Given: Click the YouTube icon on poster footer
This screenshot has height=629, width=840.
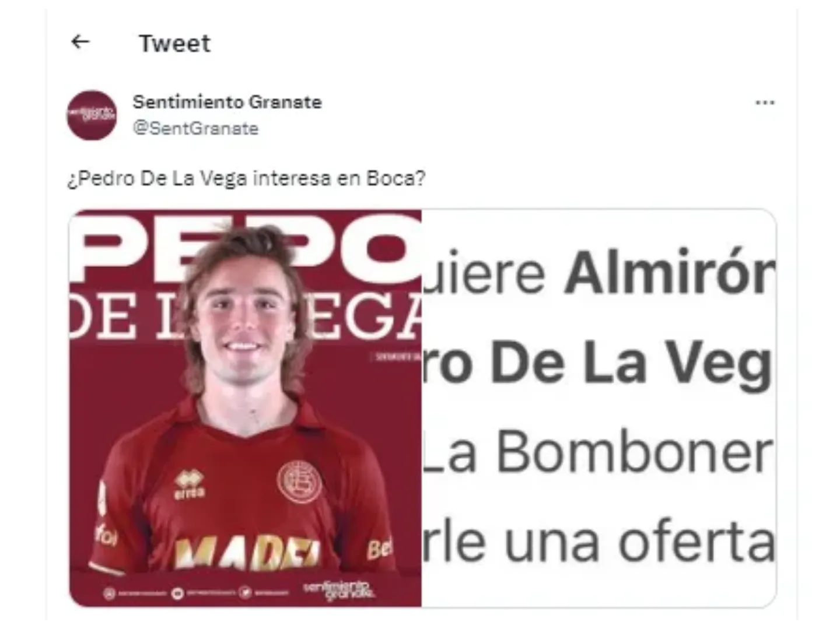Looking at the screenshot, I should tap(177, 593).
